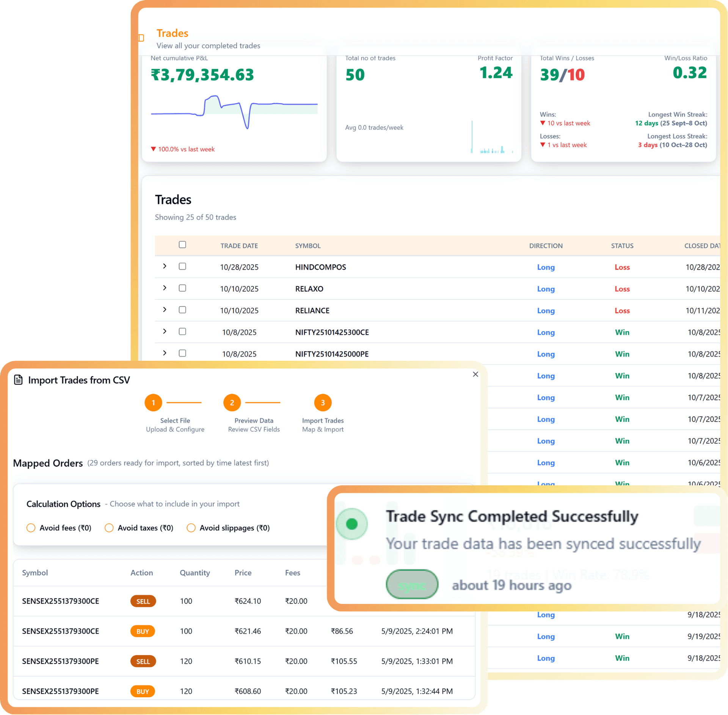Toggle the select-all checkbox in trades table header
728x715 pixels.
click(182, 245)
